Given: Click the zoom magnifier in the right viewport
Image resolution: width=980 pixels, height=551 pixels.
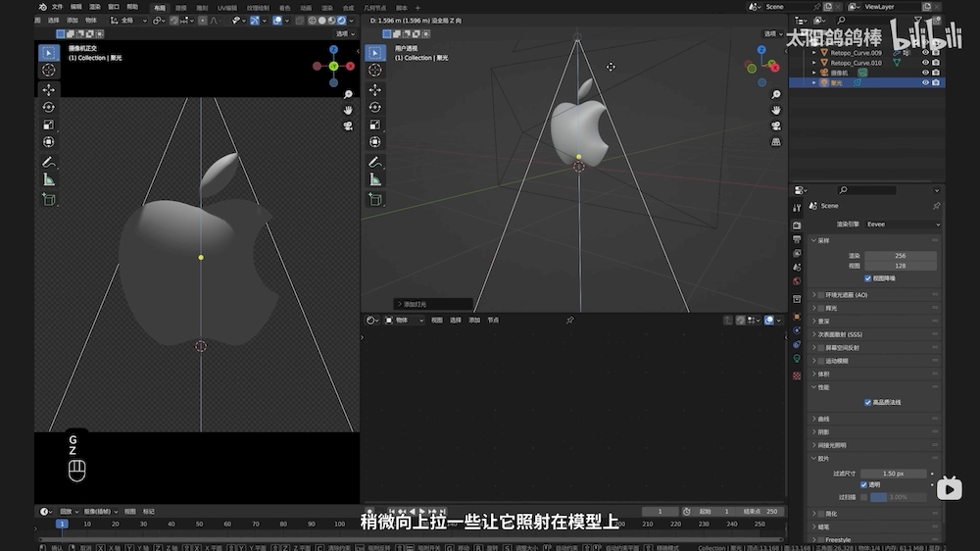Looking at the screenshot, I should click(775, 94).
